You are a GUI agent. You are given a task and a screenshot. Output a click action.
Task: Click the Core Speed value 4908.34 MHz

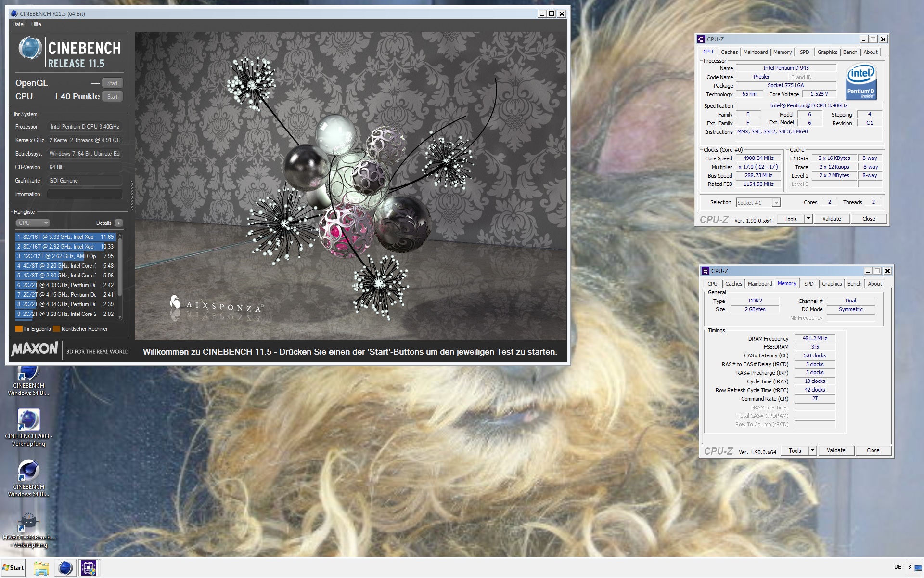[758, 158]
